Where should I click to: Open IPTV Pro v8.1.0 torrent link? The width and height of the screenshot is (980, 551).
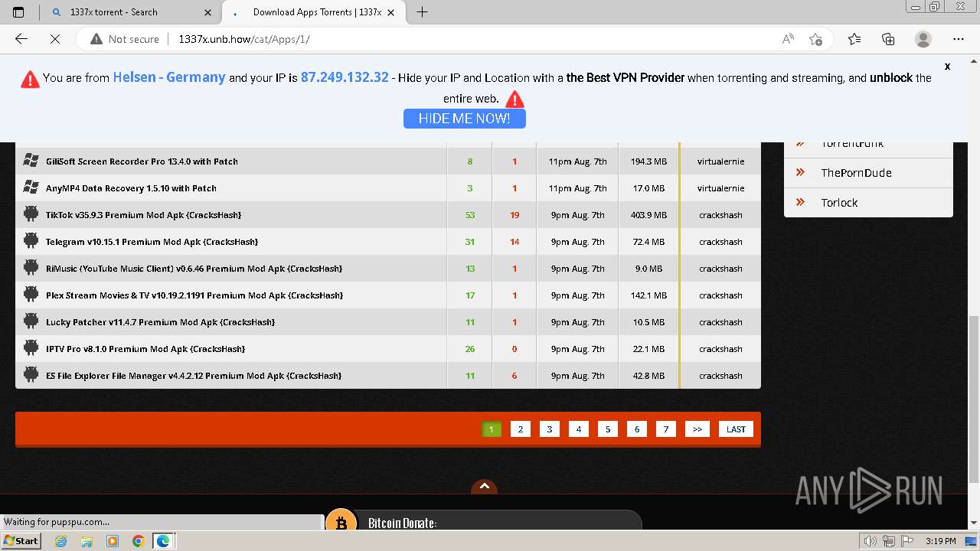tap(145, 349)
